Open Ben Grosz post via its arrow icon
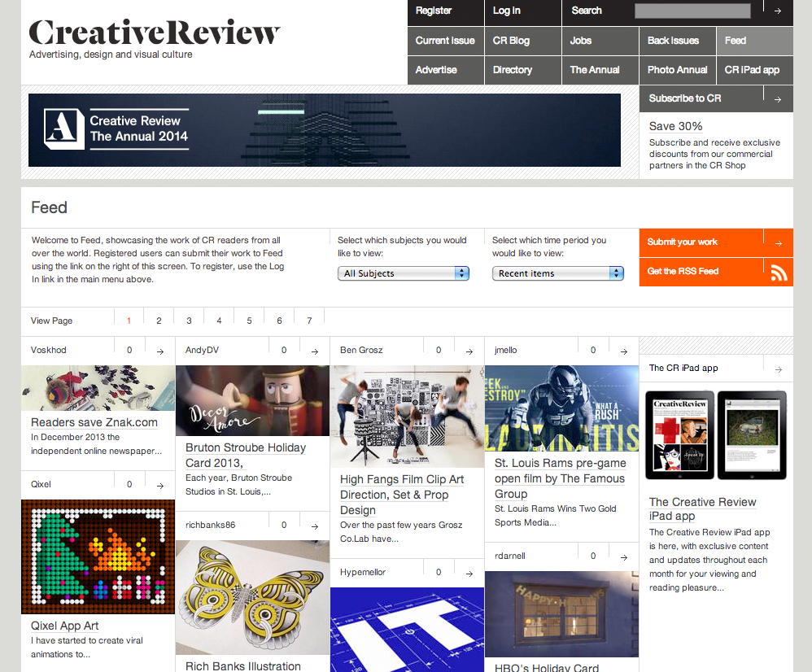Image resolution: width=812 pixels, height=672 pixels. pyautogui.click(x=469, y=351)
